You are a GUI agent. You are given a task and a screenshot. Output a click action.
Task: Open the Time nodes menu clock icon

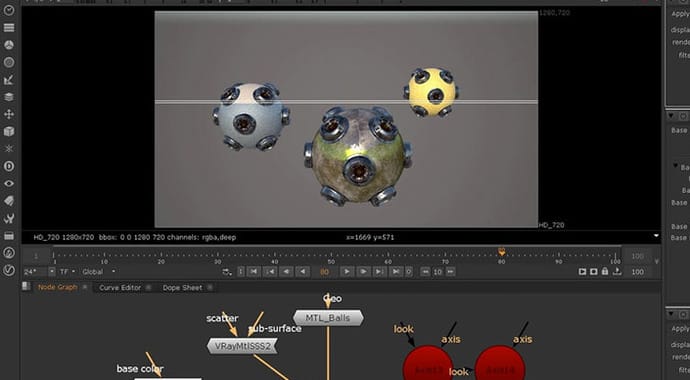(x=9, y=11)
